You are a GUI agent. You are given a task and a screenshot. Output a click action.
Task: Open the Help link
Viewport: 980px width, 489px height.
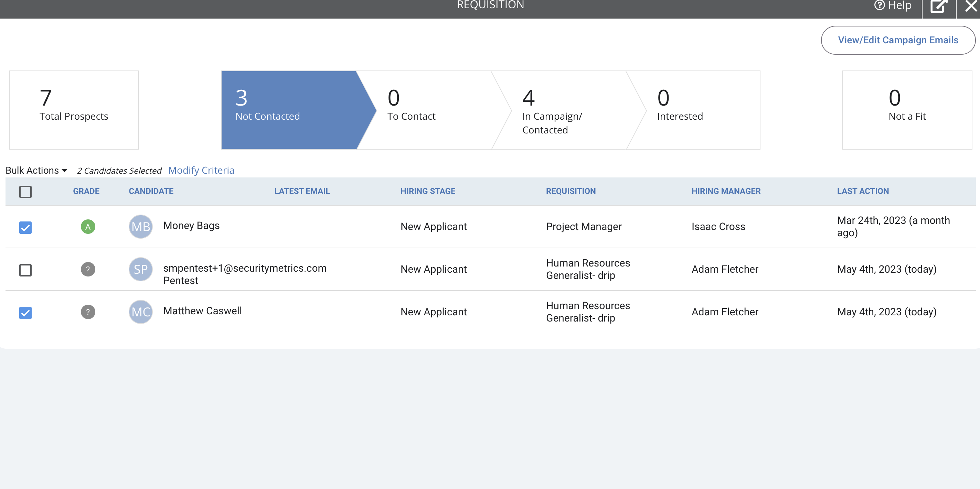893,5
